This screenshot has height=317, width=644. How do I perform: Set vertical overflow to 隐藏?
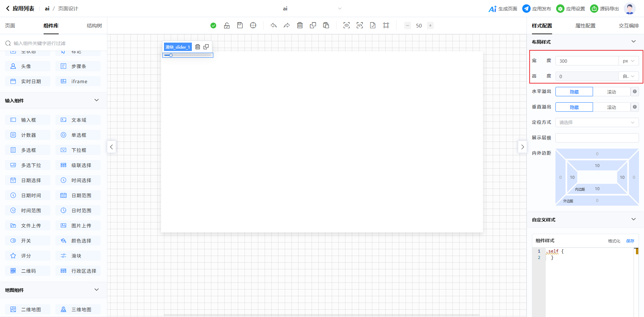574,107
